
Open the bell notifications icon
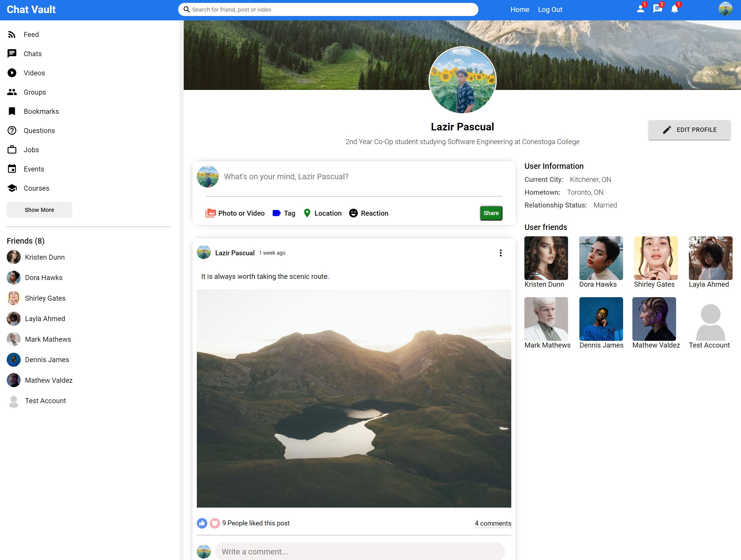coord(674,9)
